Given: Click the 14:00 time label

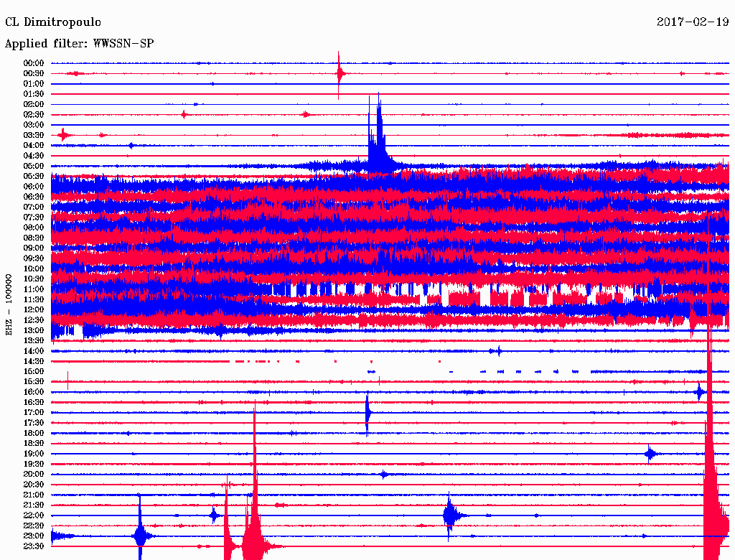Looking at the screenshot, I should pos(34,351).
